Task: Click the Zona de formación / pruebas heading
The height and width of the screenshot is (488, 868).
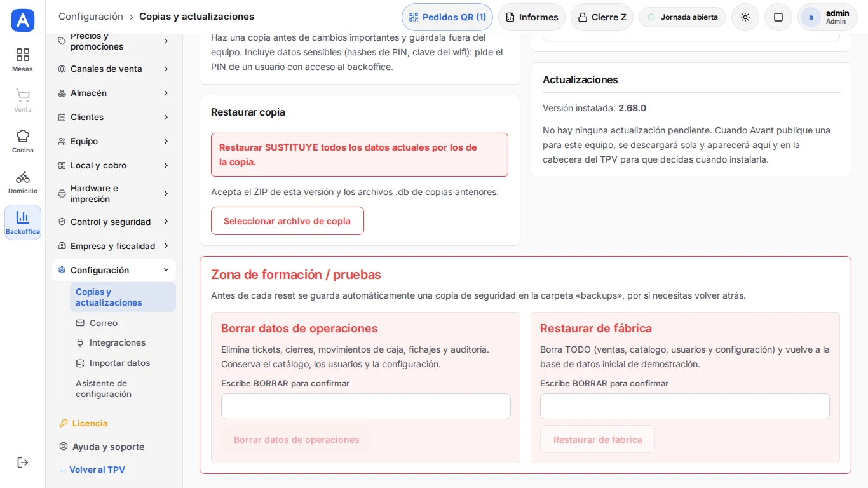Action: pyautogui.click(x=296, y=274)
